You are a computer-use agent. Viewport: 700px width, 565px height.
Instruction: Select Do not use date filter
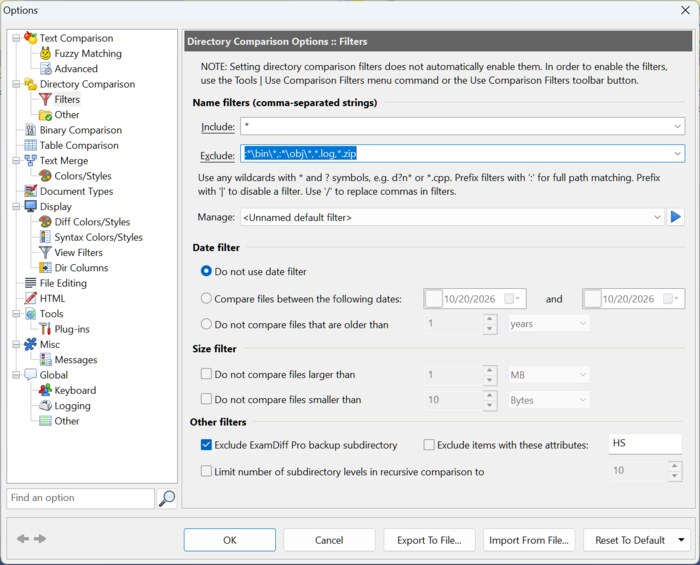(x=206, y=271)
